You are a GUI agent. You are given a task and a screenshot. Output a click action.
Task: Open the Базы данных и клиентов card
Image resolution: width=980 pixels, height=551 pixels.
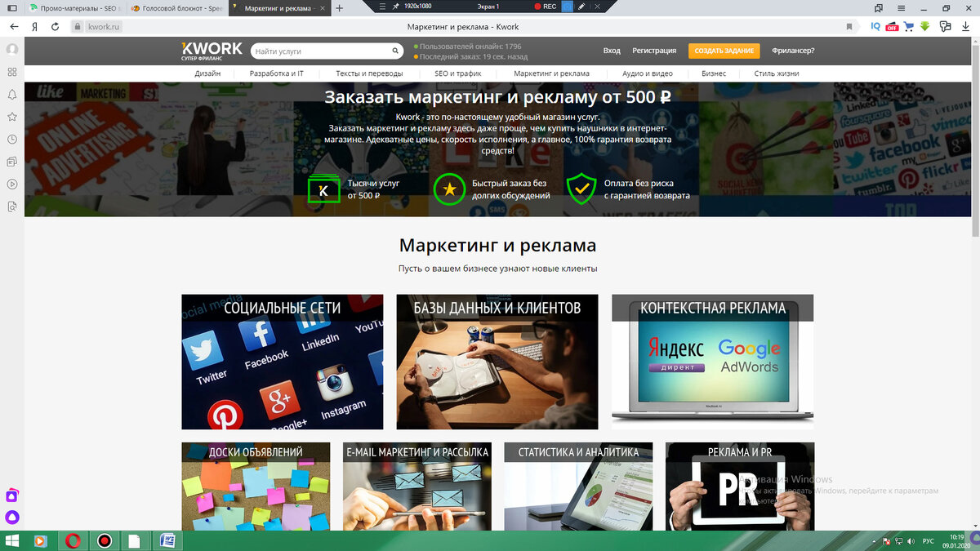click(497, 362)
